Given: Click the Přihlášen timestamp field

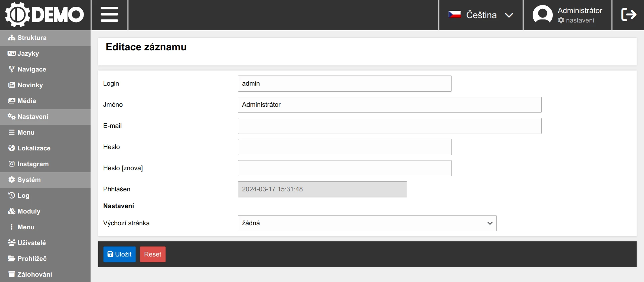Looking at the screenshot, I should (322, 189).
